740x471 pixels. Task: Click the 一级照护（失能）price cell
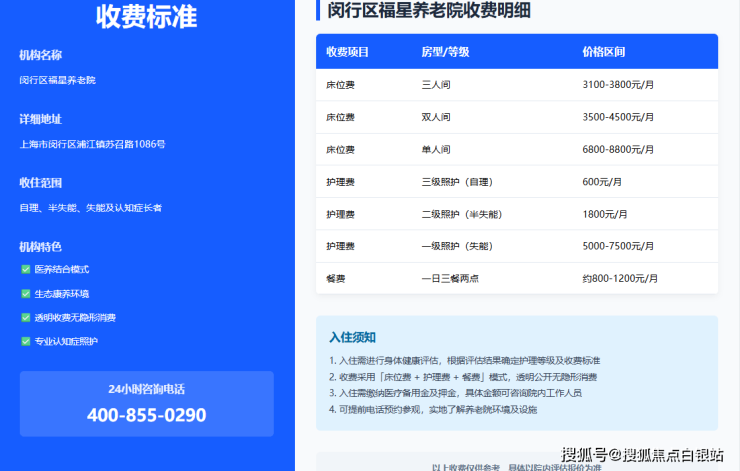point(618,246)
